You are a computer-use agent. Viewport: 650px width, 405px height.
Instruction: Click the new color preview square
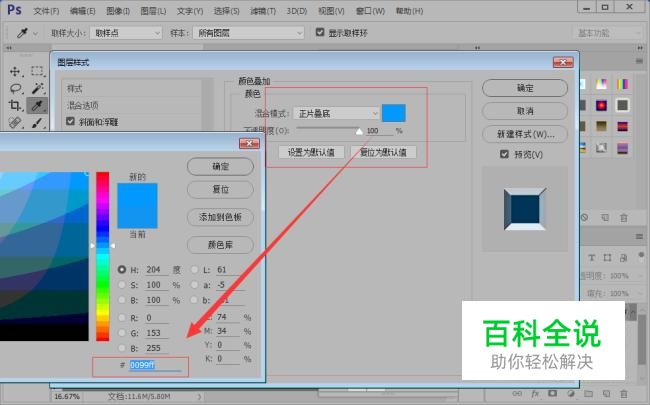click(137, 194)
